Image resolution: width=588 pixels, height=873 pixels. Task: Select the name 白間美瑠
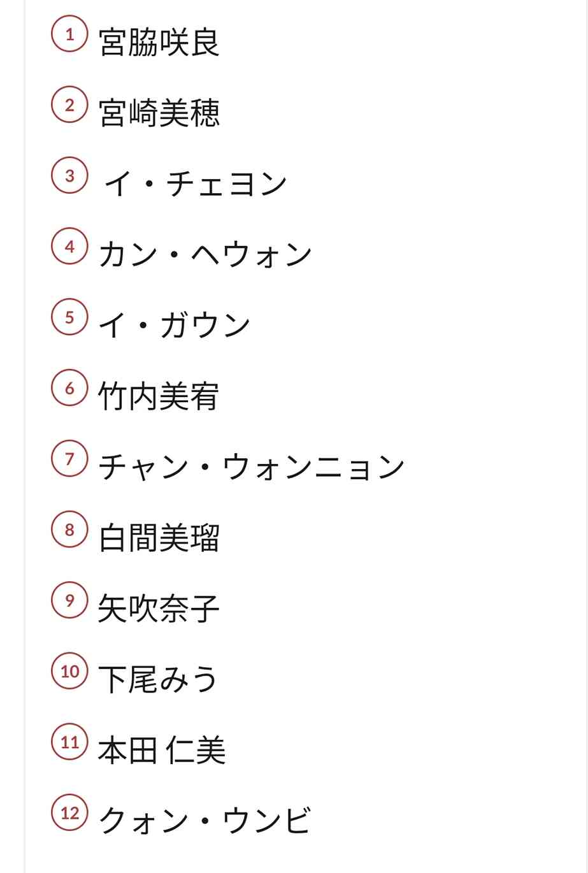(x=159, y=538)
